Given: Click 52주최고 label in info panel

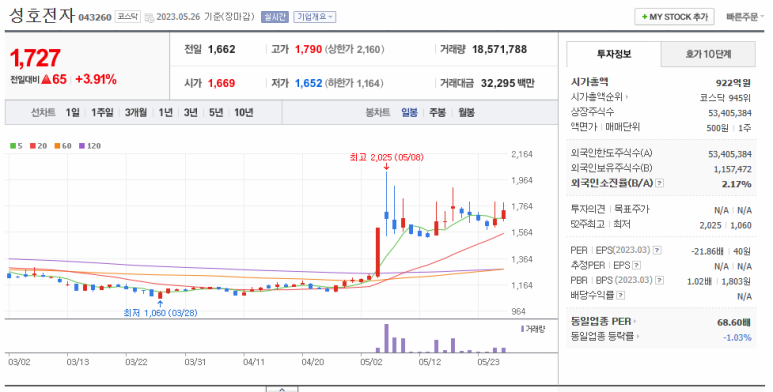Looking at the screenshot, I should 588,224.
